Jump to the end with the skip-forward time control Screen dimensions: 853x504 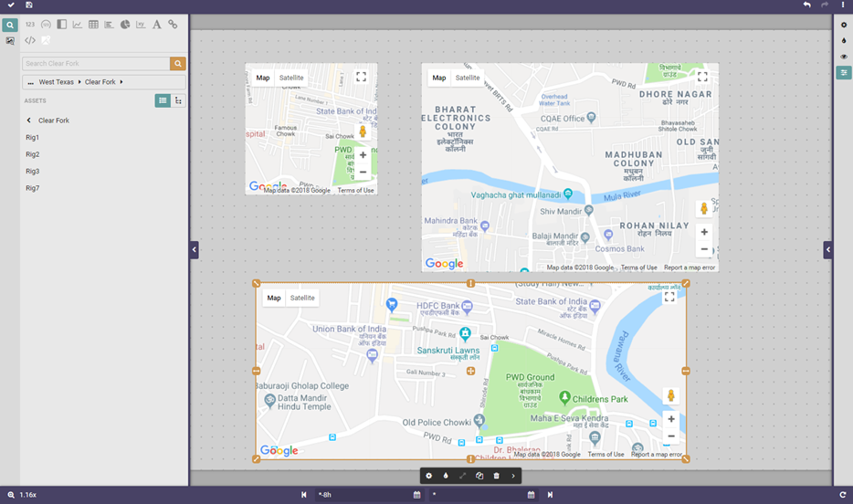point(550,495)
